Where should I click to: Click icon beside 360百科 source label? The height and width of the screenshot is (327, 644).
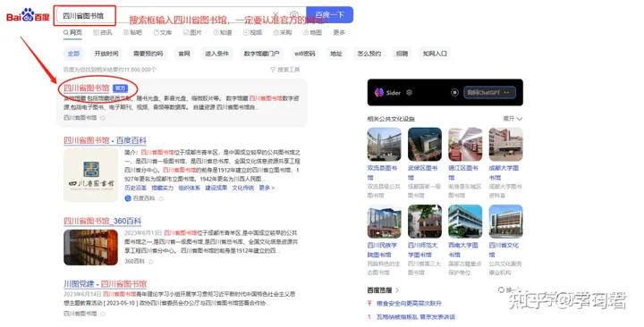click(151, 262)
